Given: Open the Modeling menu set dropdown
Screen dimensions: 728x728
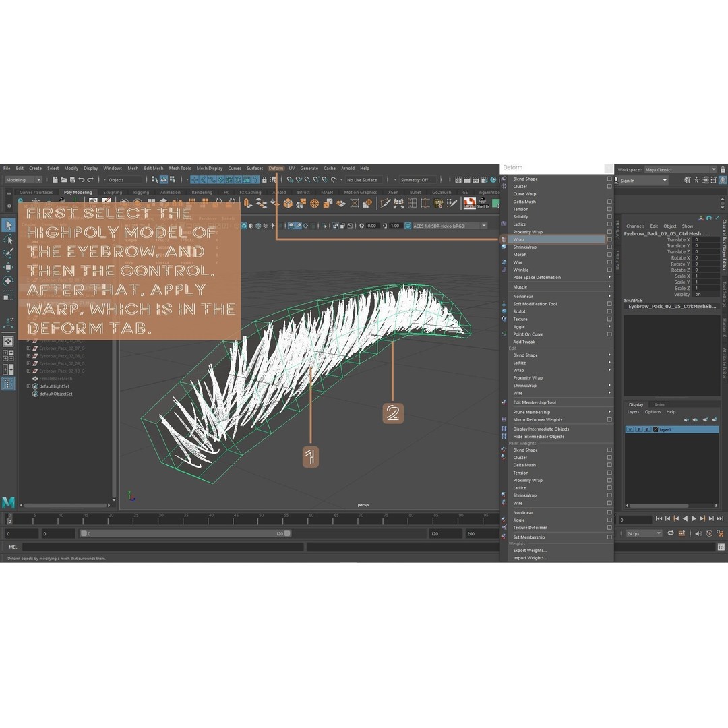Looking at the screenshot, I should point(23,180).
